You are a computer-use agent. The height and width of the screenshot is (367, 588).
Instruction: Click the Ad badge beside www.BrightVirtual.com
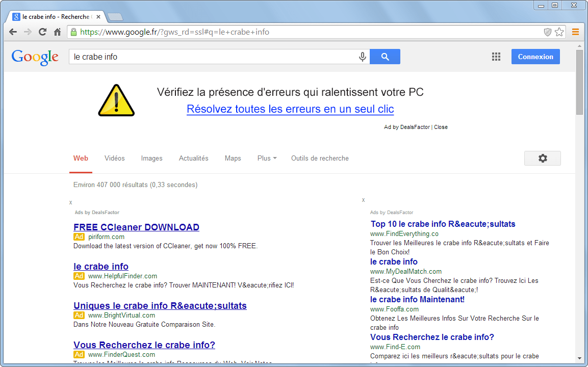(x=79, y=316)
